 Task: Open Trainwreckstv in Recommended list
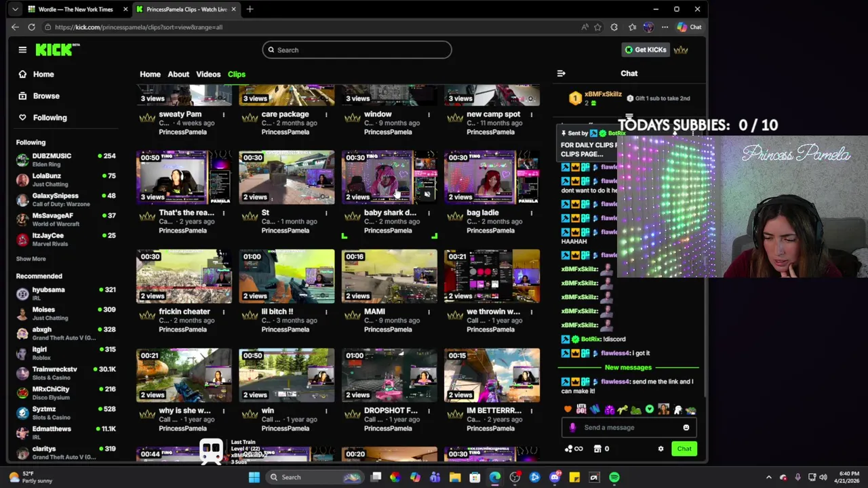click(x=66, y=373)
